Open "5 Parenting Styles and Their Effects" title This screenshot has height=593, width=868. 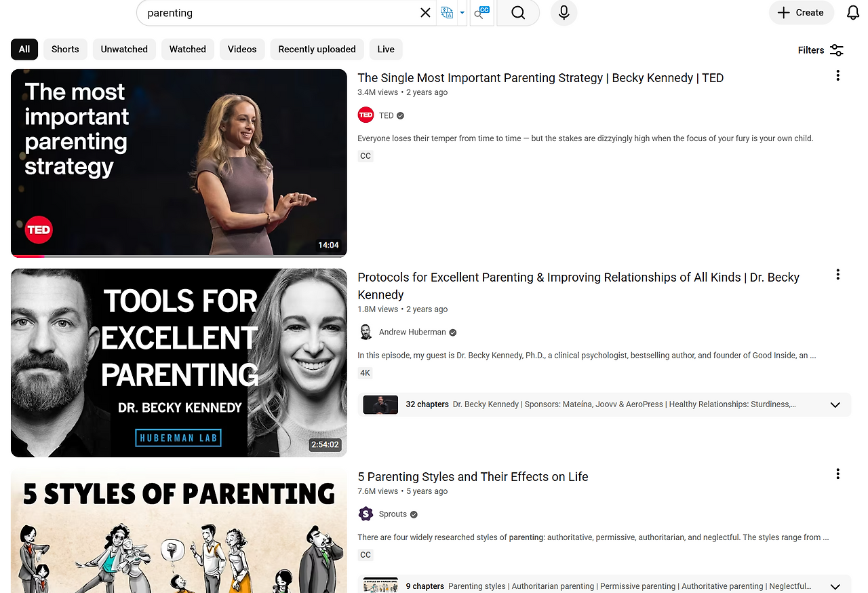473,477
